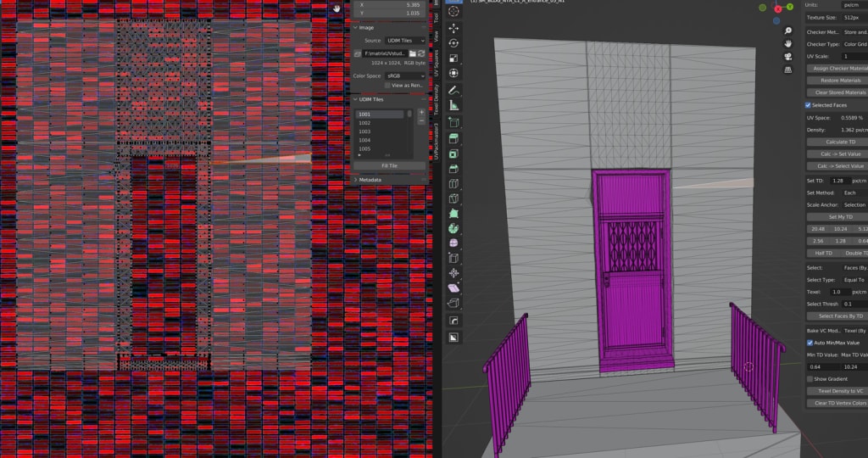The width and height of the screenshot is (868, 458).
Task: Switch to the UV Squares sidebar tab
Action: [437, 64]
